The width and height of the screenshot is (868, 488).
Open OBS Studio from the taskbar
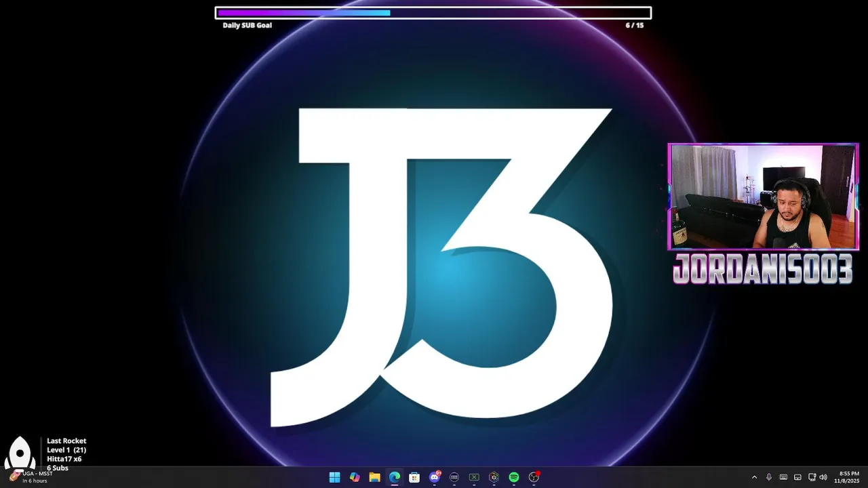pos(534,477)
